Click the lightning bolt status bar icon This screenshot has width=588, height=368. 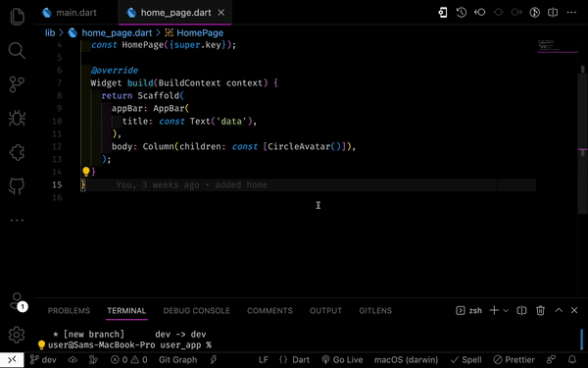[214, 360]
